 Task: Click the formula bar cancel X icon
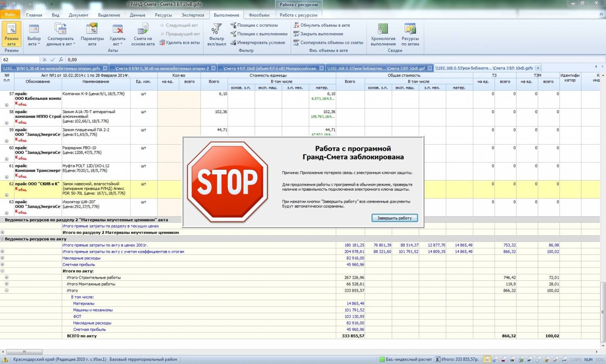44,59
